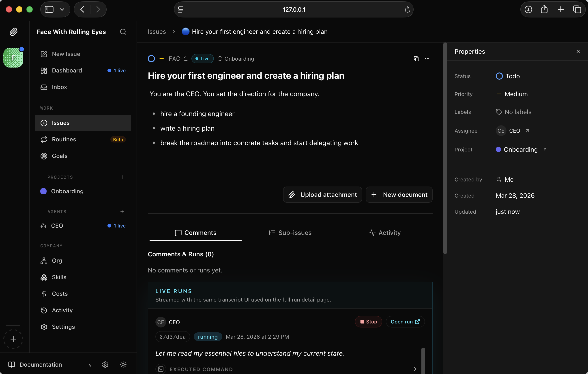Open run in full detail page
Screen dimensions: 588x374
[x=405, y=322]
